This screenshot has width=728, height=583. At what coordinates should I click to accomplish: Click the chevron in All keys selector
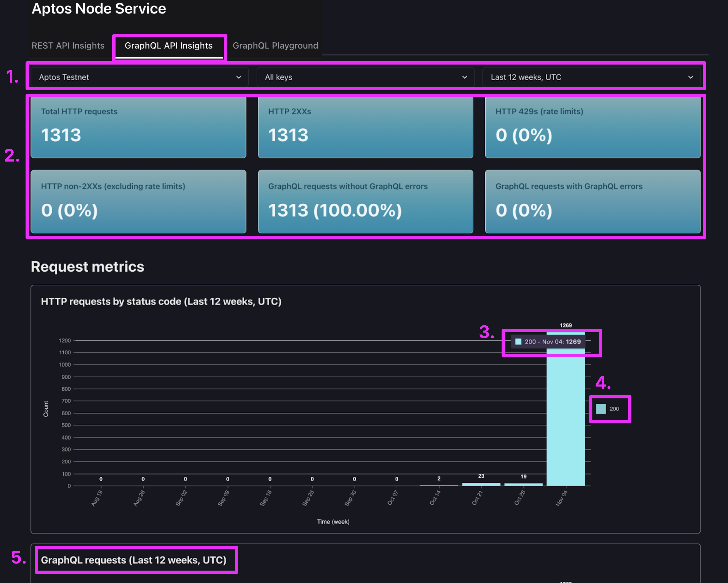click(465, 77)
